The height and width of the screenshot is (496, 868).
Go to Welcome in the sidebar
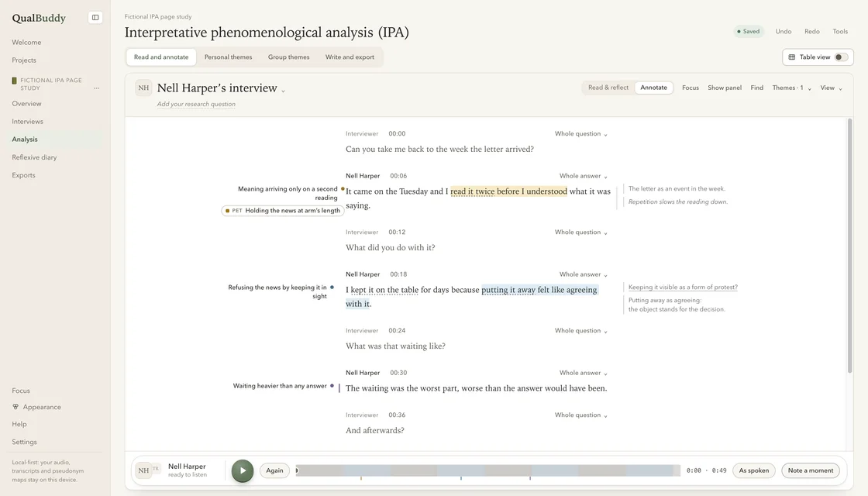[x=26, y=42]
